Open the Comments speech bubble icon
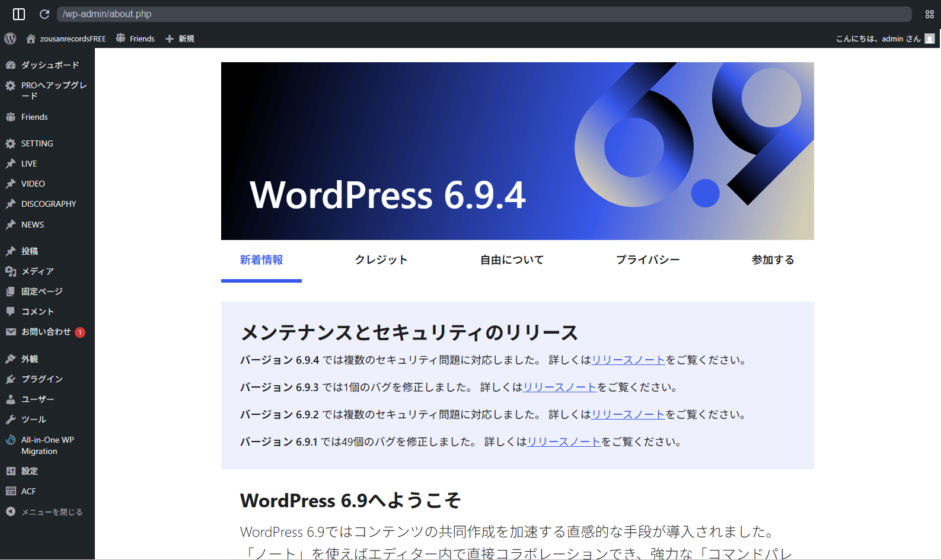 click(11, 312)
